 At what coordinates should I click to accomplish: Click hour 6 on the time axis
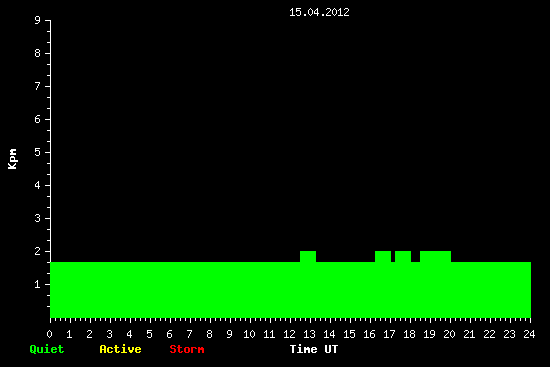pyautogui.click(x=169, y=334)
